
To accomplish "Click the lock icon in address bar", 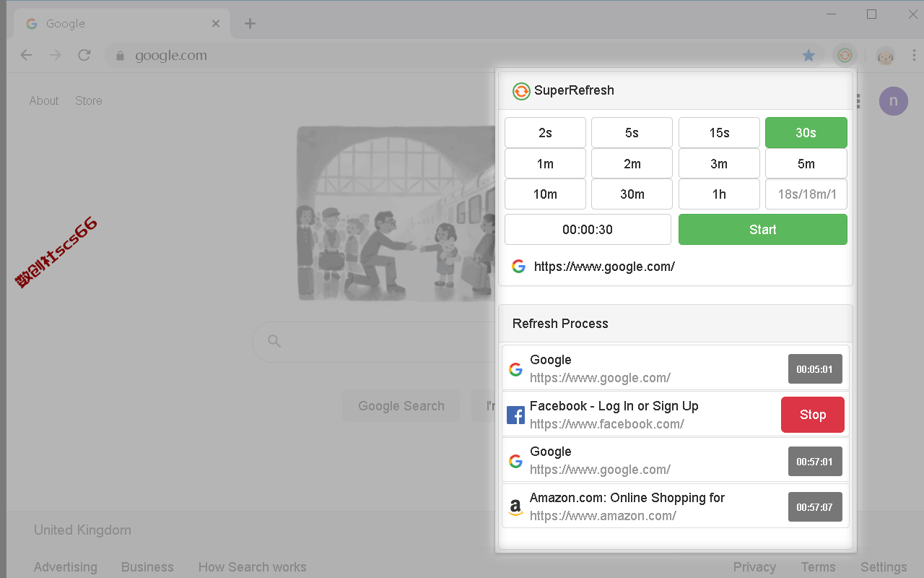I will point(121,56).
